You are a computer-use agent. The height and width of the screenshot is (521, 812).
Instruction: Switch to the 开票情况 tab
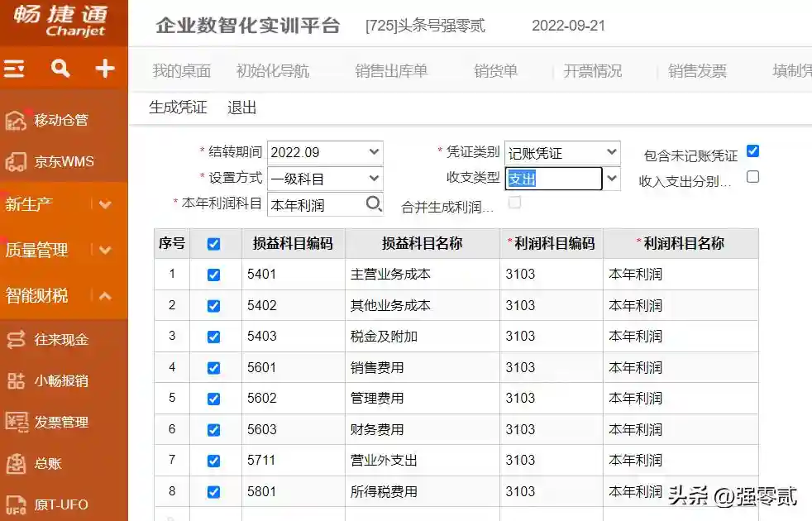tap(592, 71)
